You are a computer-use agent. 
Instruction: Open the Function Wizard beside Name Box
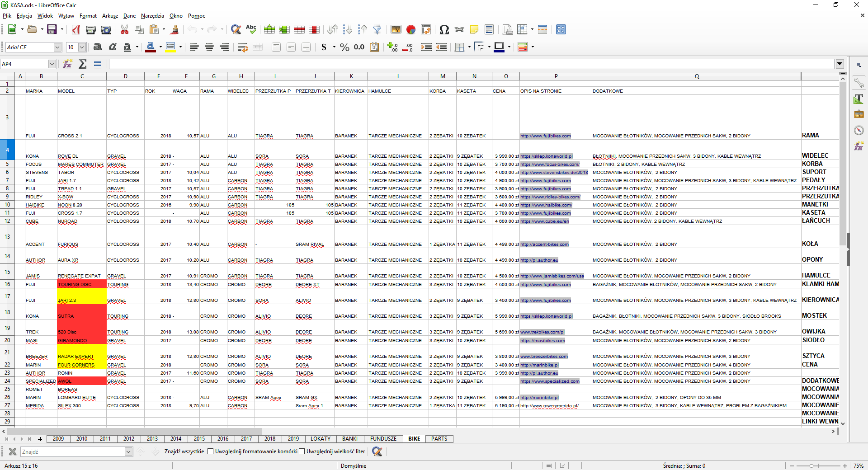68,64
